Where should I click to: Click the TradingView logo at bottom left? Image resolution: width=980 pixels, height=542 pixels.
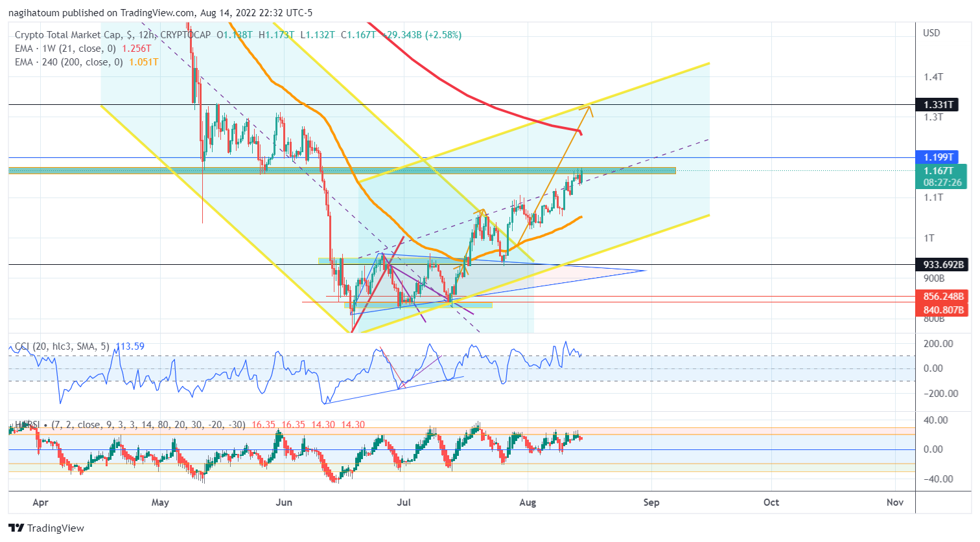[x=46, y=528]
